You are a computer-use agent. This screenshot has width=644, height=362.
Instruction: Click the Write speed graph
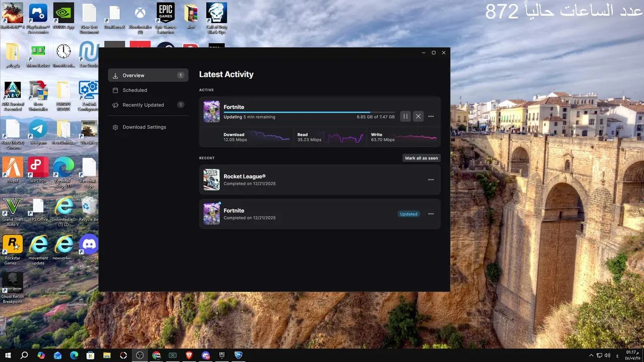click(x=417, y=137)
